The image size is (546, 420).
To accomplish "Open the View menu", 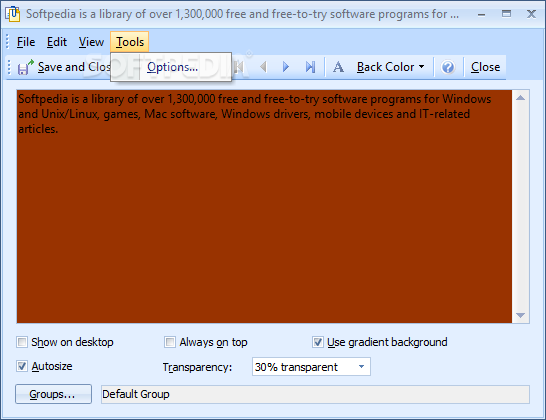I will (x=91, y=42).
